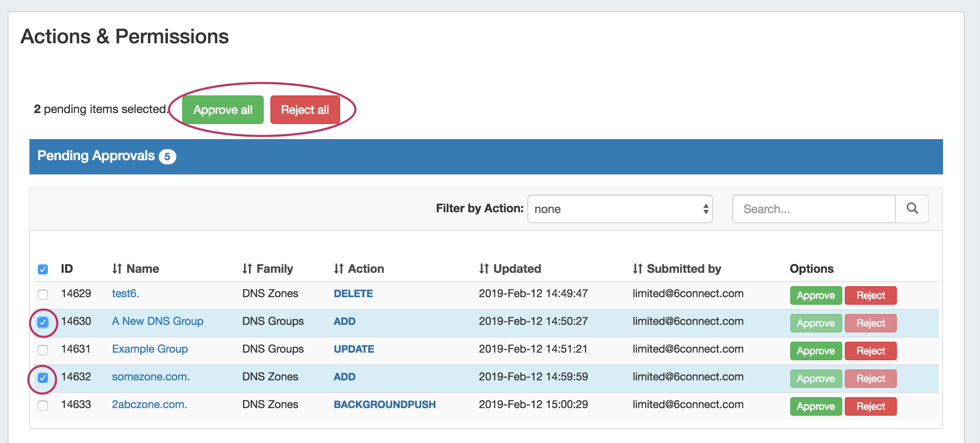Open the Filter by Action dropdown

tap(620, 209)
